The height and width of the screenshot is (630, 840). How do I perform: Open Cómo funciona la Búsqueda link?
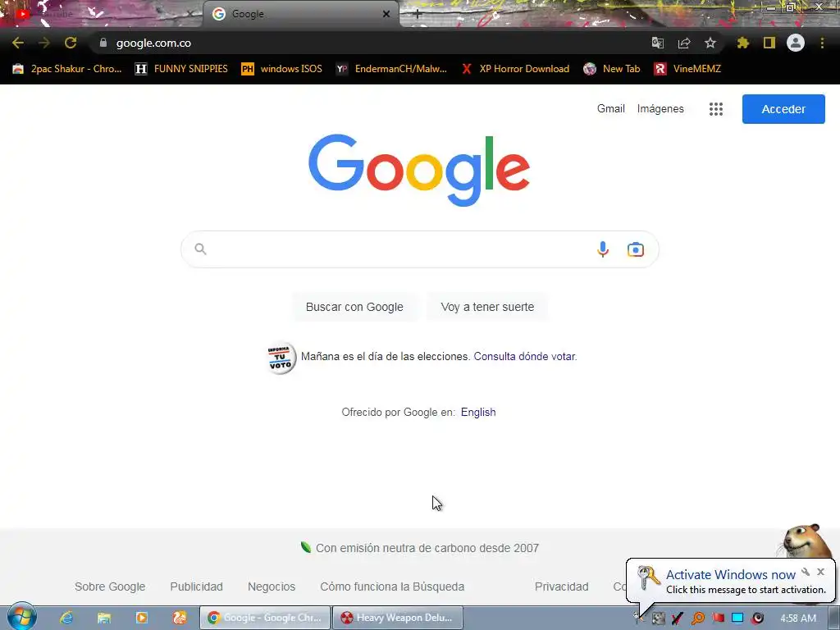[392, 587]
